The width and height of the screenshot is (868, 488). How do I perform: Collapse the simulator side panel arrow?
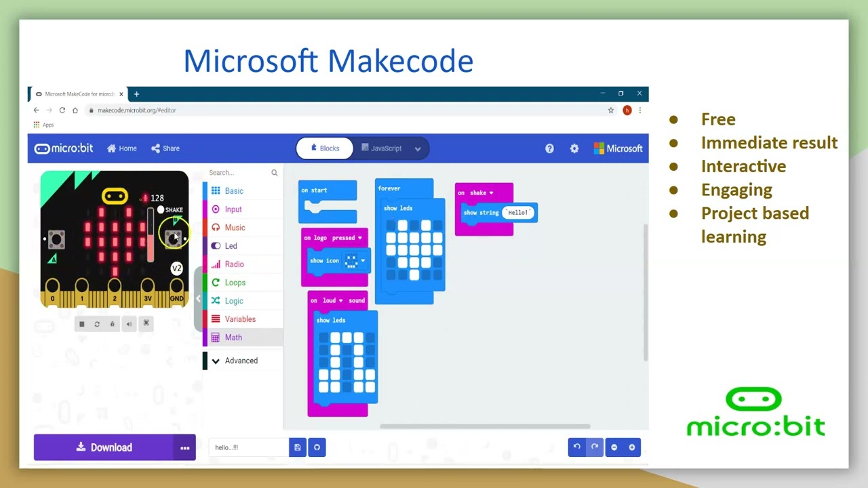point(198,298)
